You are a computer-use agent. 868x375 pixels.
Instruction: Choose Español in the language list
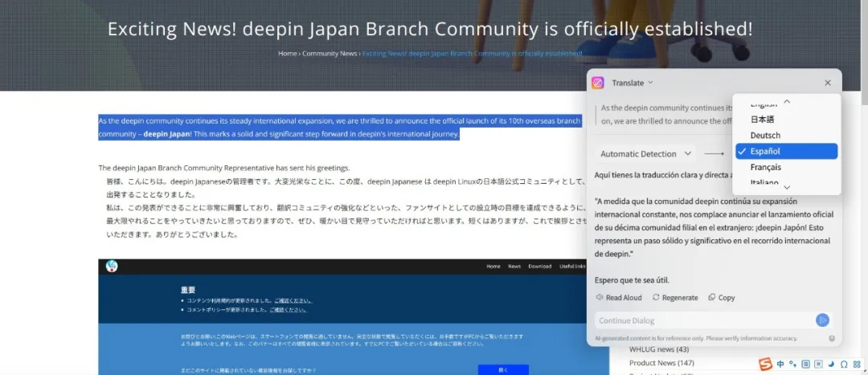coord(786,151)
